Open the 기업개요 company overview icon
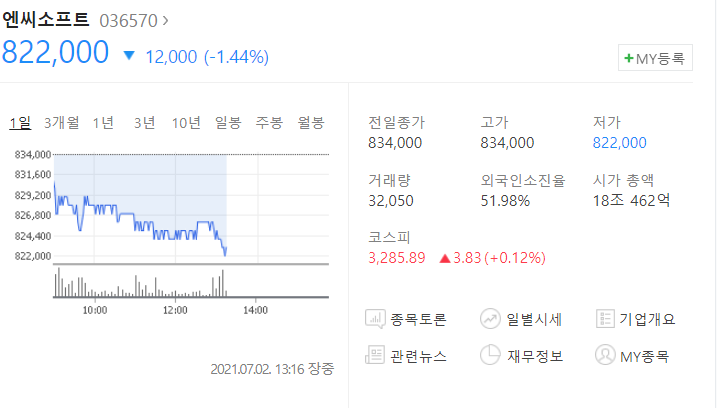Viewport: 717px width, 408px height. [x=605, y=319]
